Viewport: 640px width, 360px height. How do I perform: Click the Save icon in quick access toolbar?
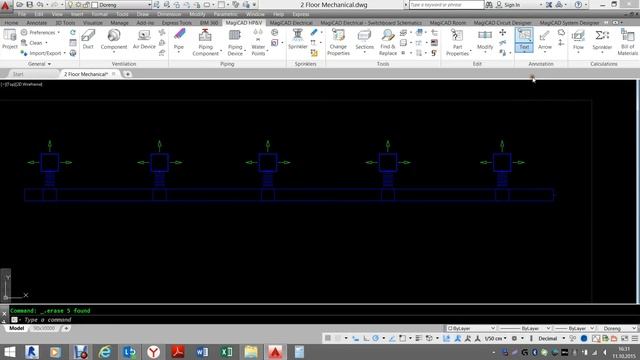[29, 5]
